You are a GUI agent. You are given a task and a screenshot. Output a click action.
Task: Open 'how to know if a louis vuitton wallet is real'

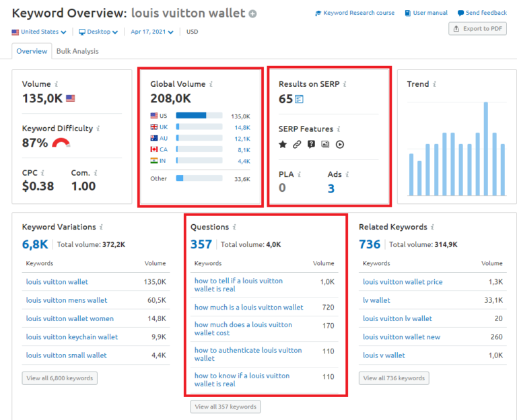[242, 380]
